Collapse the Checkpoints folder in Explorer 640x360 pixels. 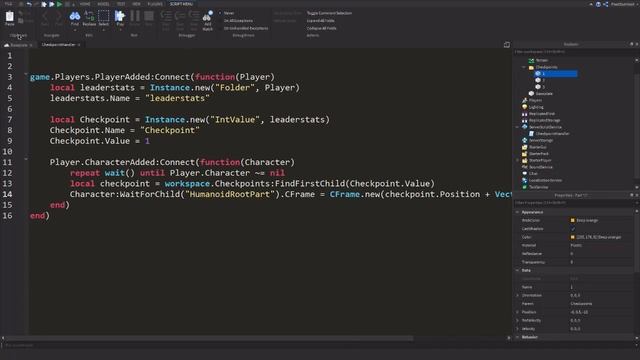pos(524,67)
